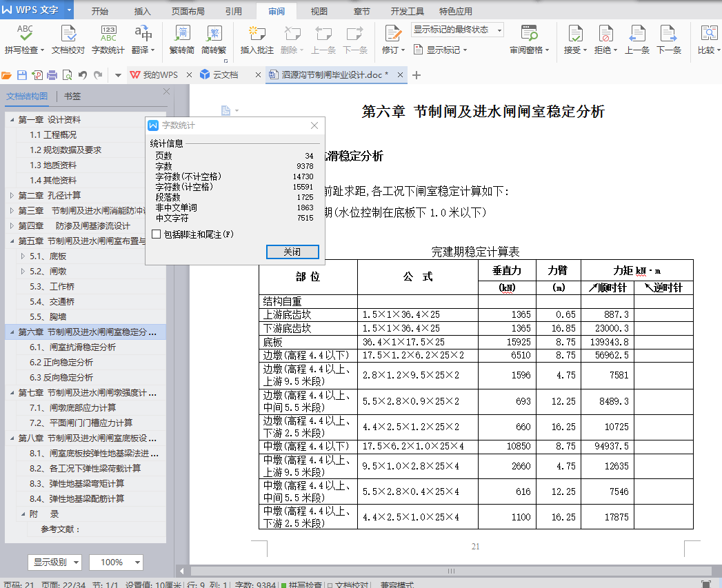The height and width of the screenshot is (588, 722).
Task: Undo the last action
Action: pos(83,75)
